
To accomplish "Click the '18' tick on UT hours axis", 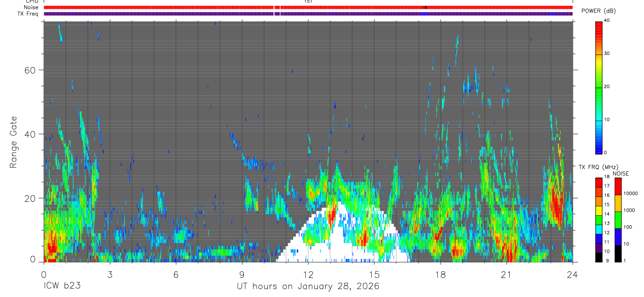I will click(440, 273).
